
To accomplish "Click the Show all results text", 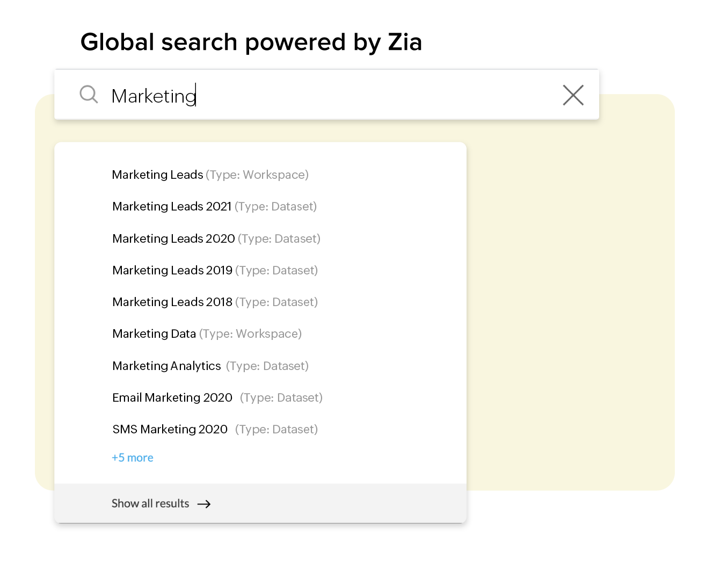I will click(x=150, y=504).
